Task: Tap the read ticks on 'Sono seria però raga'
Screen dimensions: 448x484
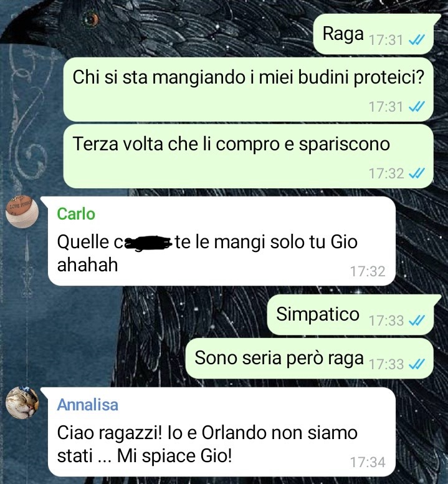Action: (x=417, y=364)
